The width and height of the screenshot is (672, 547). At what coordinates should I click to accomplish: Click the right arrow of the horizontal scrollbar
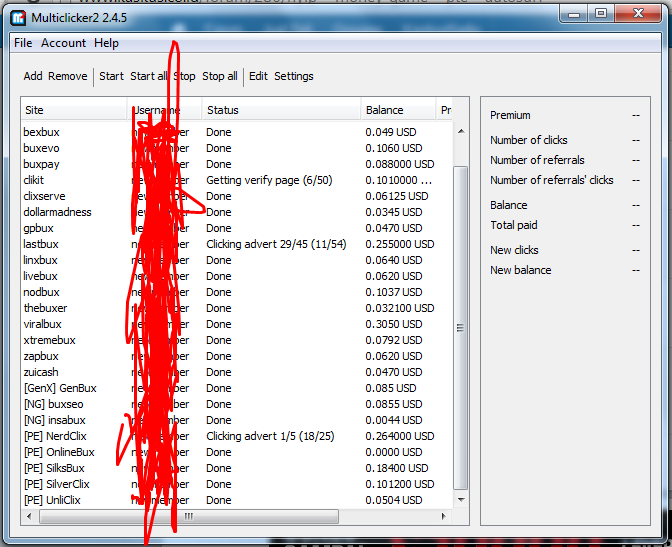tap(444, 516)
